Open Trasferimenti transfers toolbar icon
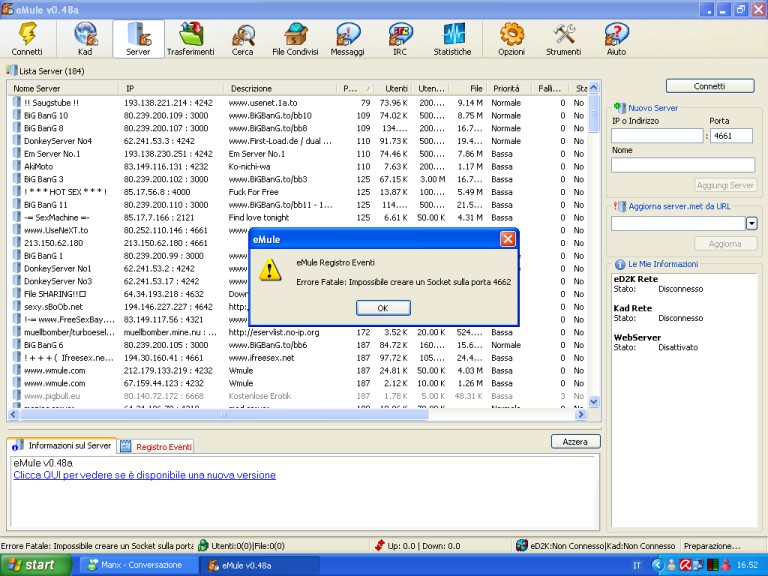The width and height of the screenshot is (768, 576). (x=190, y=38)
